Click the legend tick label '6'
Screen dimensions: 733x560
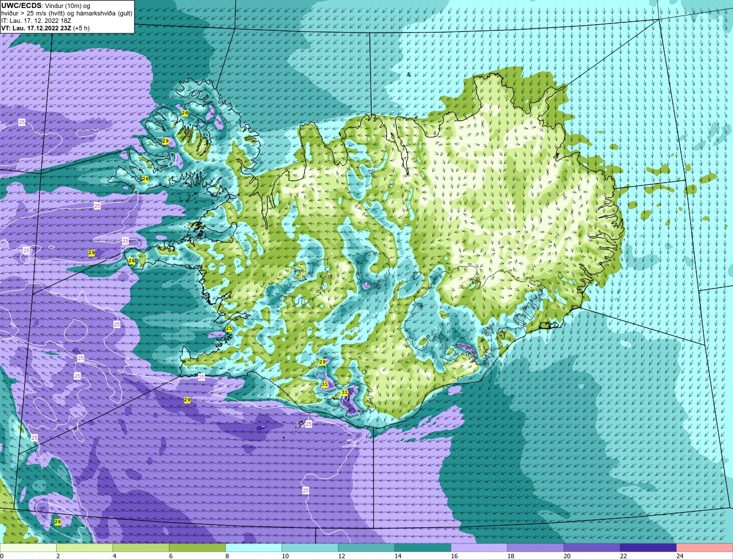click(171, 556)
